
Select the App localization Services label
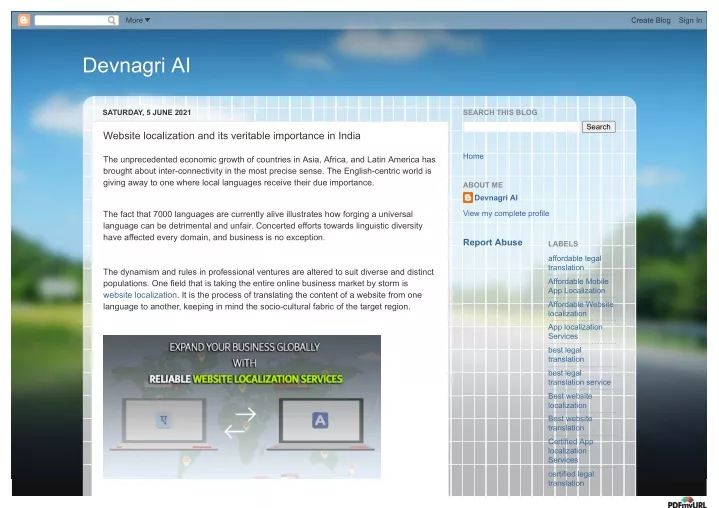pos(575,331)
